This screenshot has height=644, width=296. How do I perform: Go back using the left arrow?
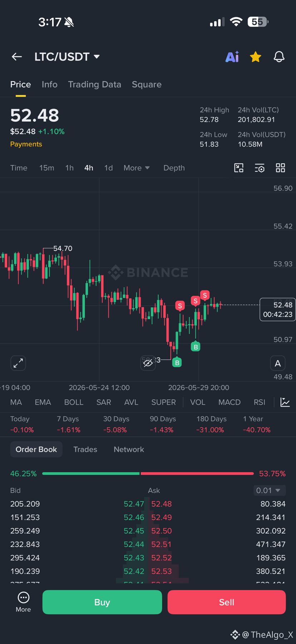(17, 57)
